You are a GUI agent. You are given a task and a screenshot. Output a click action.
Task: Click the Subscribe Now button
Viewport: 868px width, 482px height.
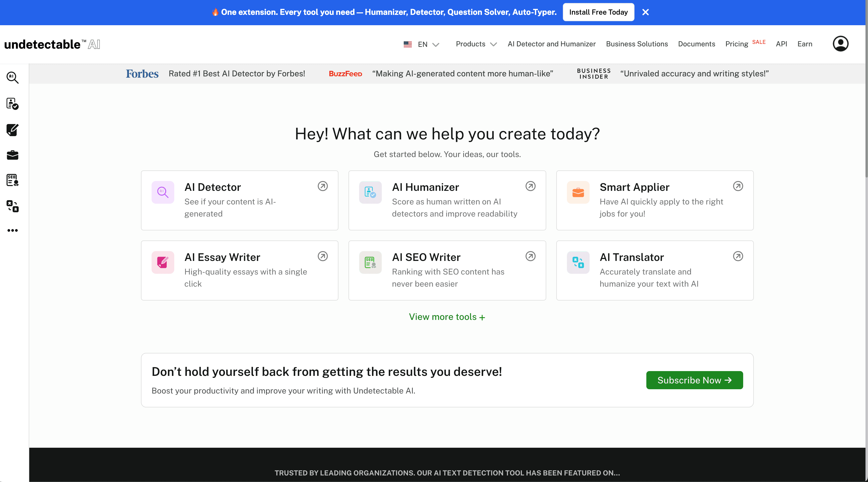[x=694, y=380]
